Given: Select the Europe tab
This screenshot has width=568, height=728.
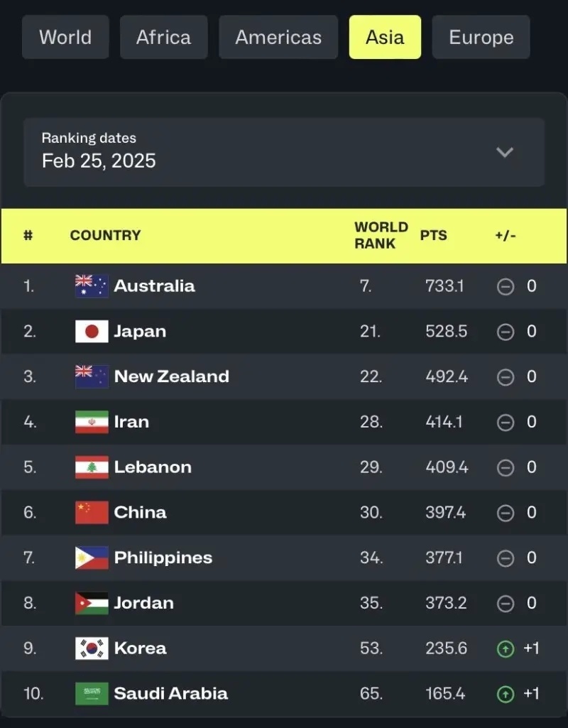Looking at the screenshot, I should pyautogui.click(x=481, y=37).
